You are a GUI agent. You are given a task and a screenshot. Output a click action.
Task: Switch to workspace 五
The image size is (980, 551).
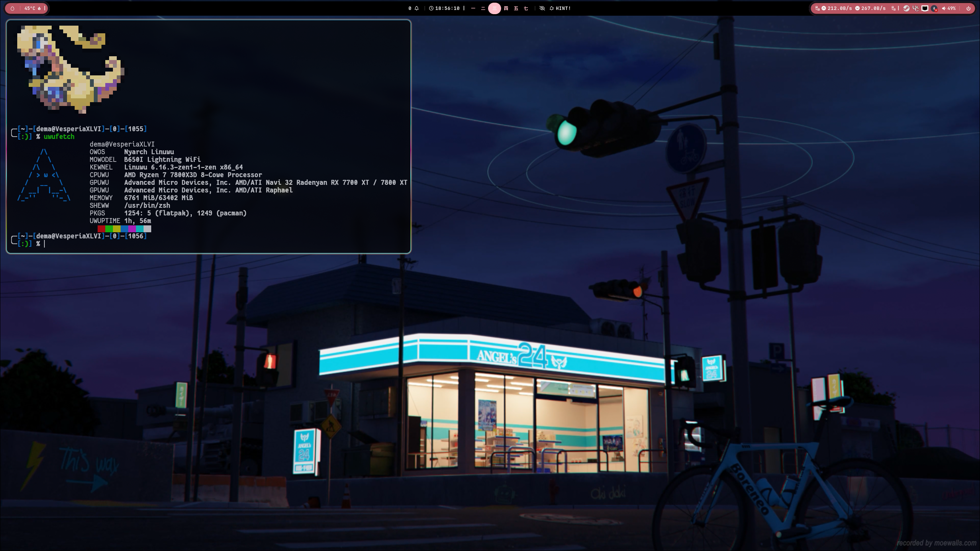516,8
